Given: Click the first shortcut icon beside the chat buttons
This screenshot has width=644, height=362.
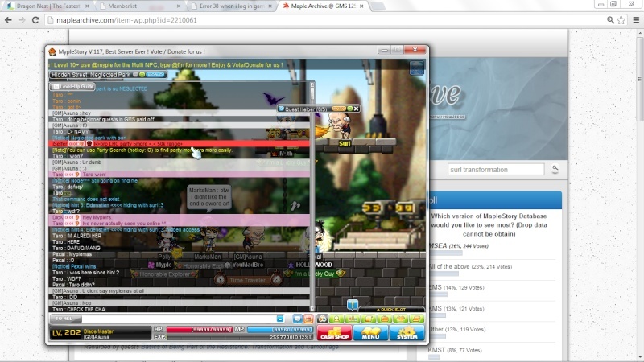Looking at the screenshot, I should 323,319.
